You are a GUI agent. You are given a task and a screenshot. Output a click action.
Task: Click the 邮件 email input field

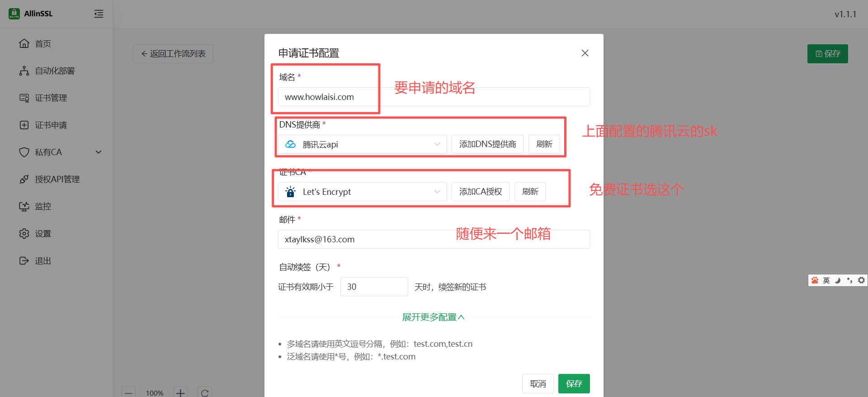[434, 239]
